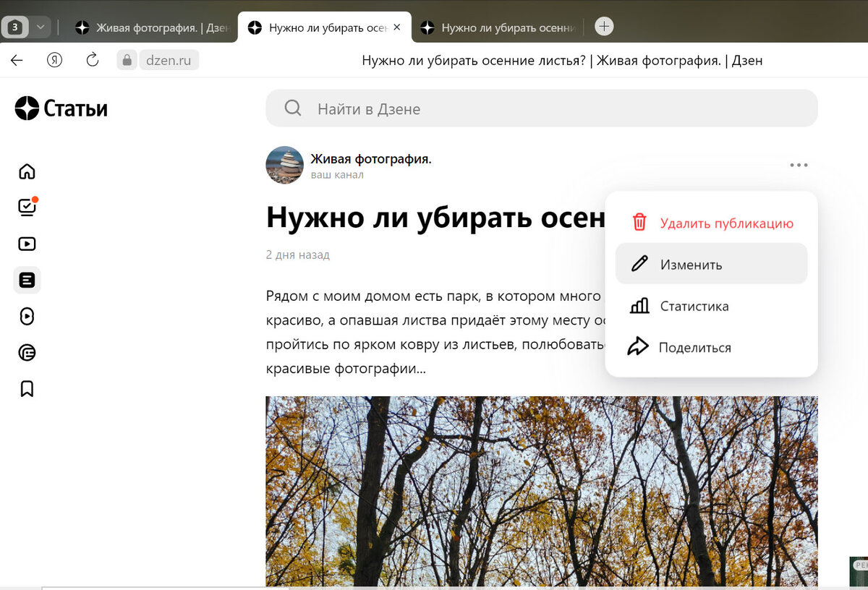Click the Dzen star logo next to Статьи
Image resolution: width=868 pixels, height=590 pixels.
[x=27, y=108]
